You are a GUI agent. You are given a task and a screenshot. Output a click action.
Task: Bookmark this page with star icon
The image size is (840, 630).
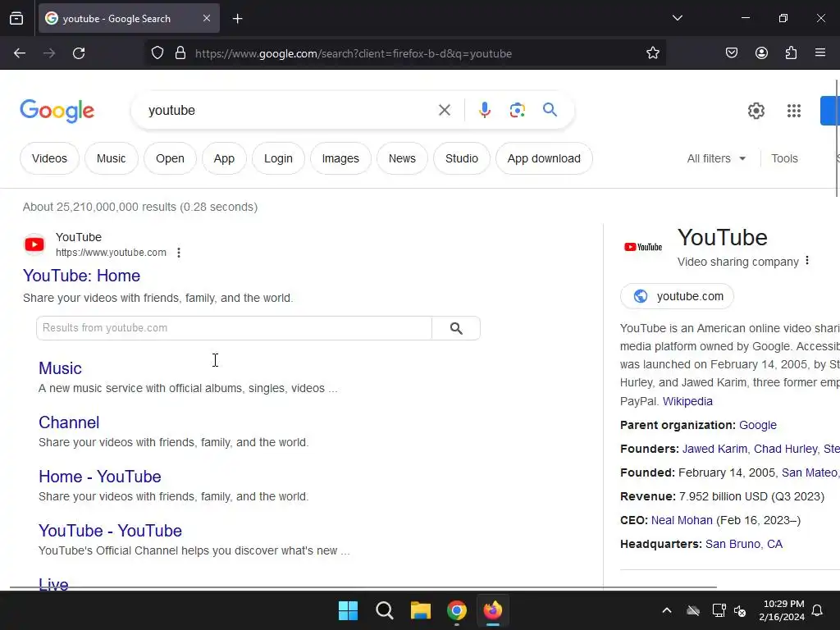pyautogui.click(x=652, y=53)
